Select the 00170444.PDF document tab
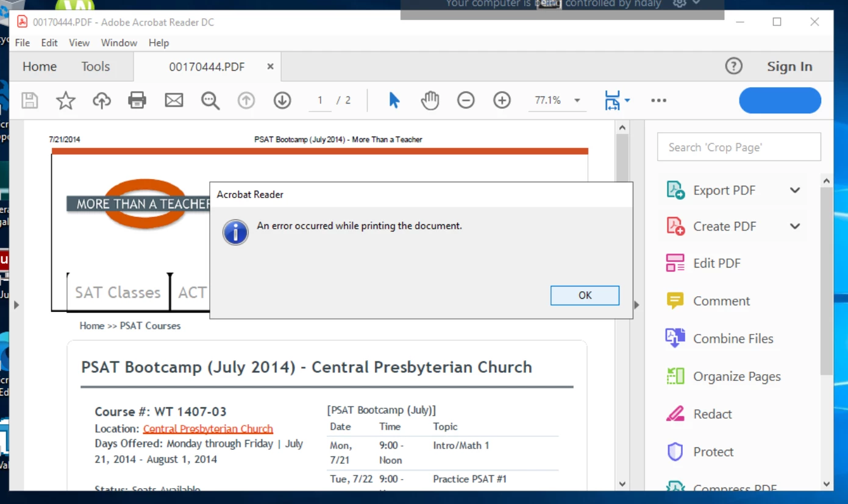 [207, 67]
